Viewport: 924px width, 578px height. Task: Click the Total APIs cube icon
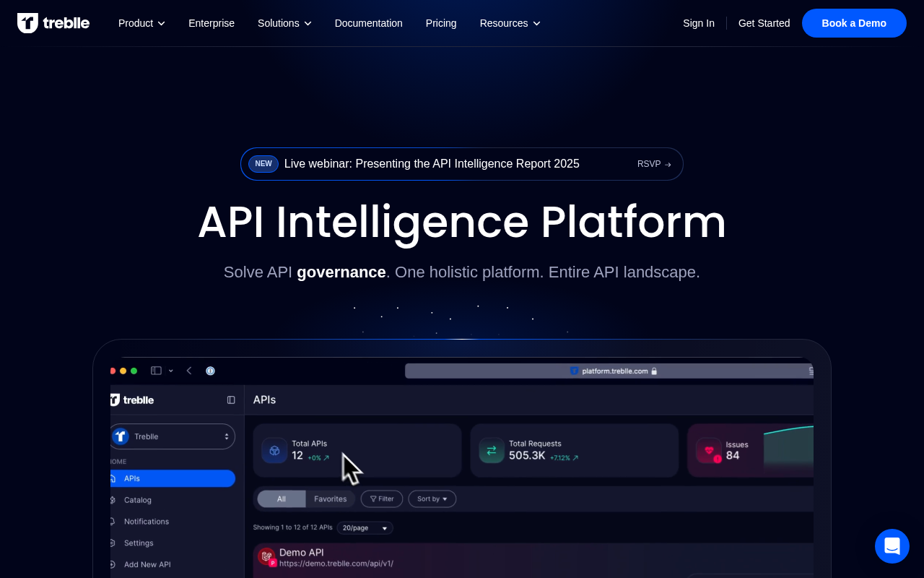pyautogui.click(x=275, y=450)
